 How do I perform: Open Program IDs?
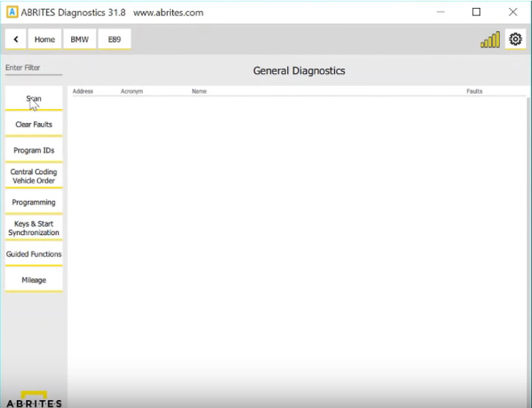pyautogui.click(x=34, y=150)
